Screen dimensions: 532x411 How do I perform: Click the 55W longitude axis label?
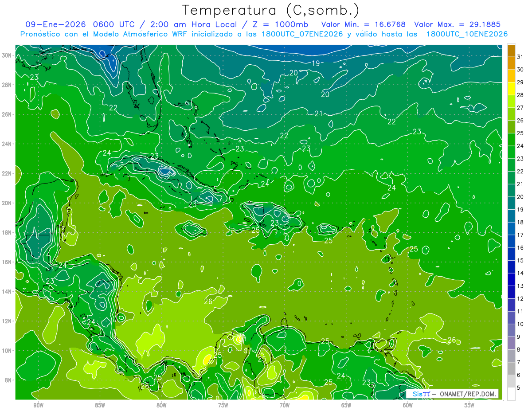pyautogui.click(x=469, y=405)
